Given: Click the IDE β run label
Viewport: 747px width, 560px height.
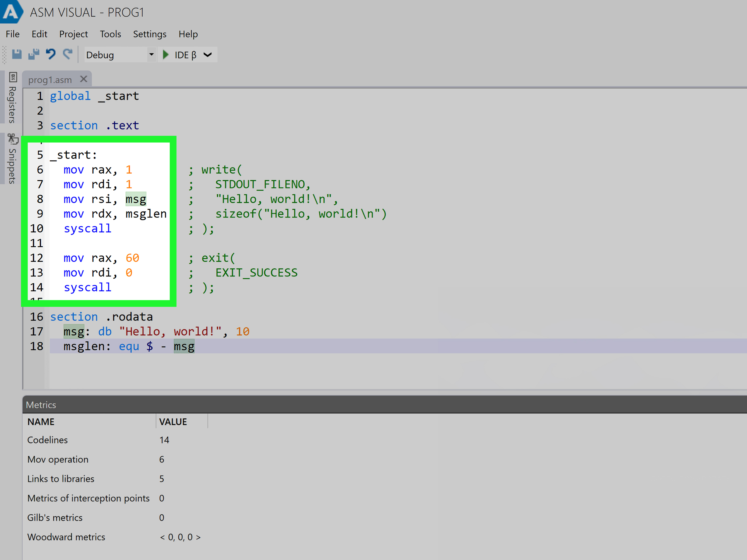Looking at the screenshot, I should point(185,55).
